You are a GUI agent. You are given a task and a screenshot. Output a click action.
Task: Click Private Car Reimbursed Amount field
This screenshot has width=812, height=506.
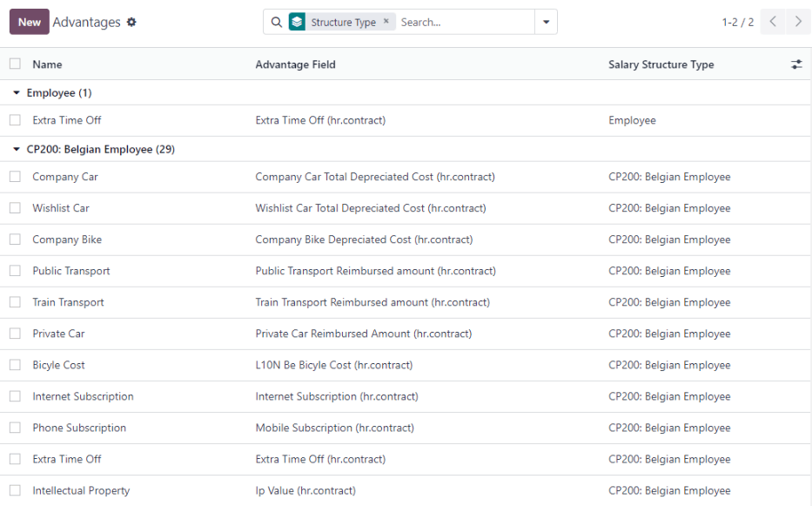[x=364, y=334]
